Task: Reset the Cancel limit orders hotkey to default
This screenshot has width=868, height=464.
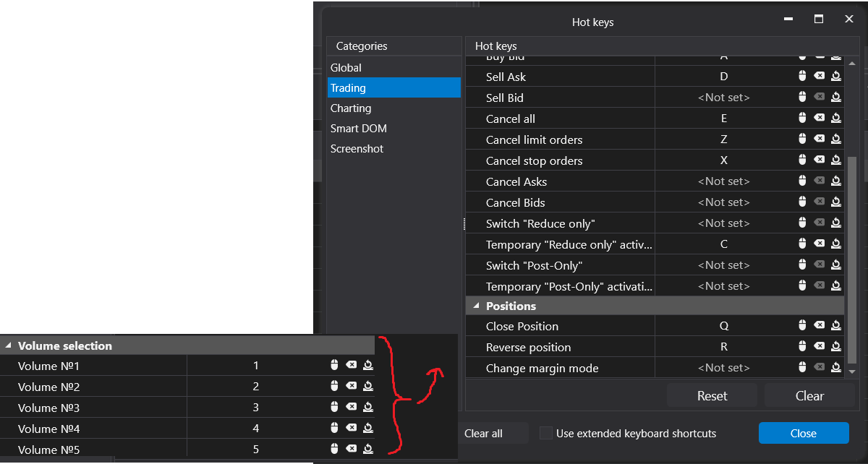Action: (x=836, y=139)
